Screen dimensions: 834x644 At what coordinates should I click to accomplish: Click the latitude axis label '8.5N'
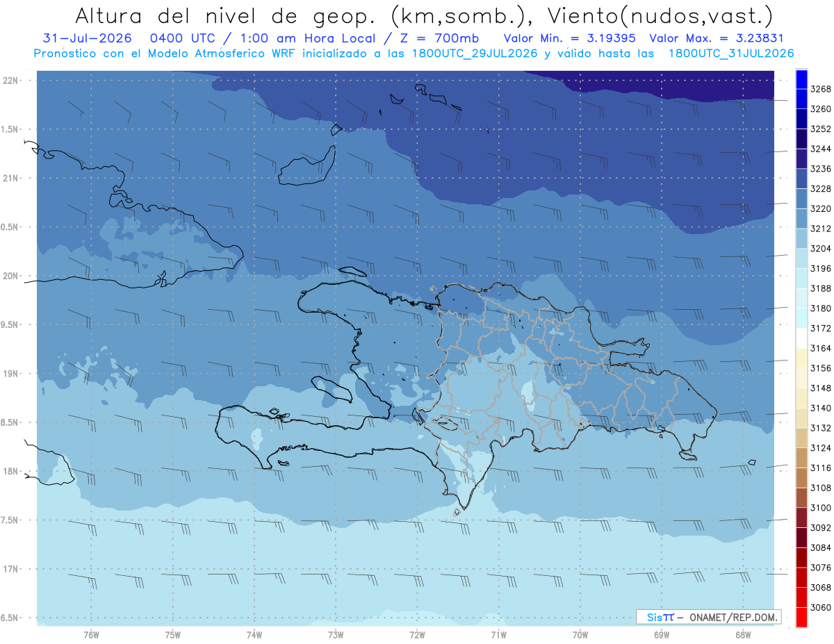(10, 422)
